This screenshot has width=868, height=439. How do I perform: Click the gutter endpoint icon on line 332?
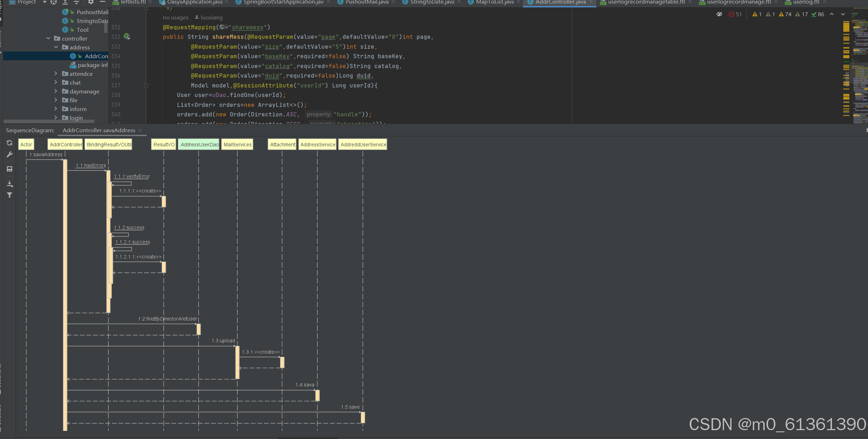[127, 37]
